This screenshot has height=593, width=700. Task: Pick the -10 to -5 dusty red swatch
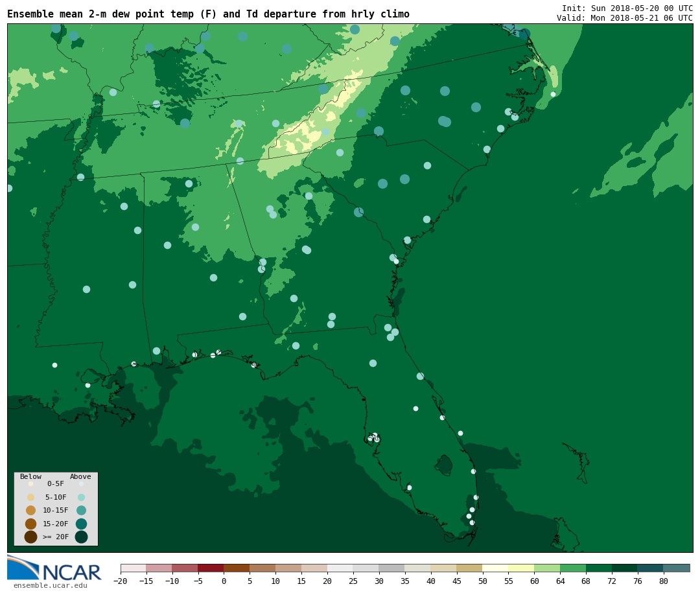[185, 568]
